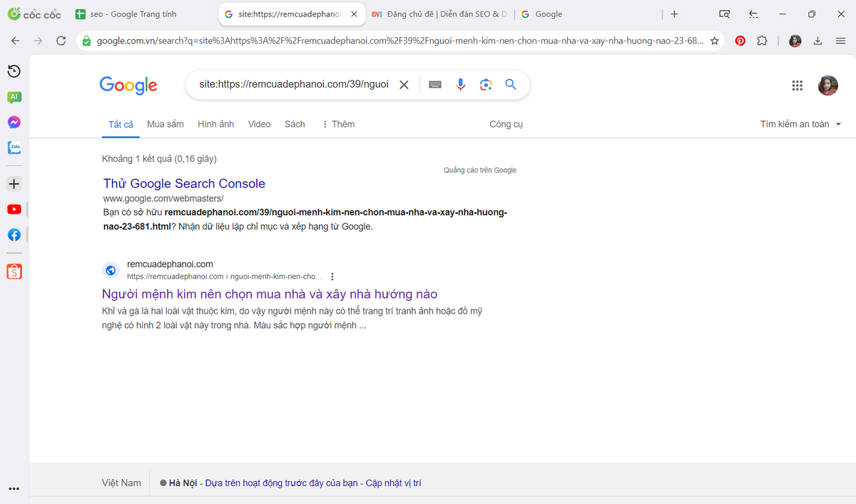
Task: Open the Công cụ search tools
Action: pyautogui.click(x=506, y=124)
